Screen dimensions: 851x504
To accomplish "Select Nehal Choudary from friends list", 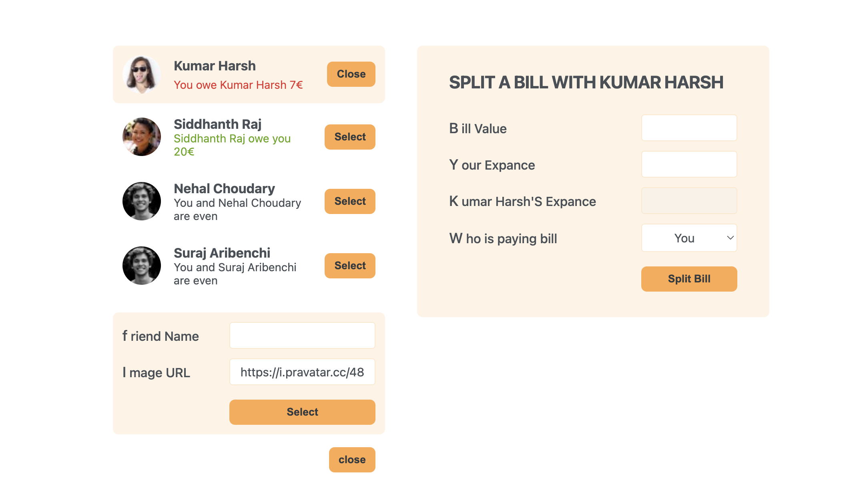I will 350,201.
